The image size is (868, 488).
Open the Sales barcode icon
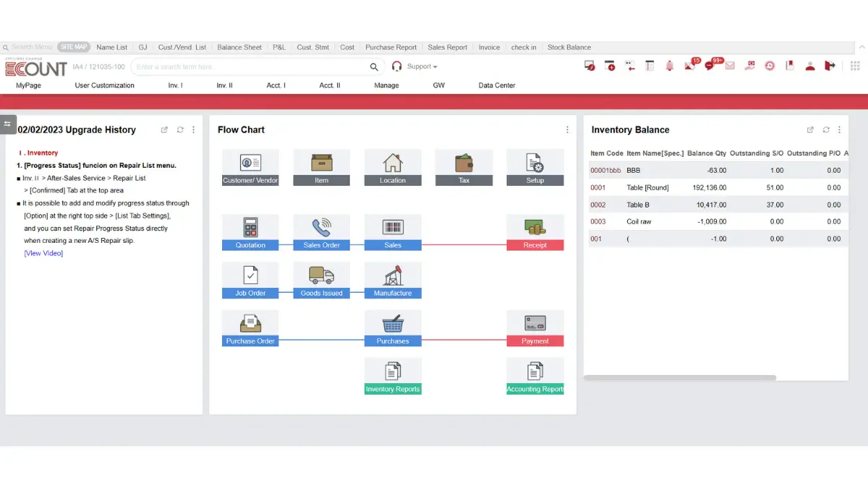tap(393, 232)
